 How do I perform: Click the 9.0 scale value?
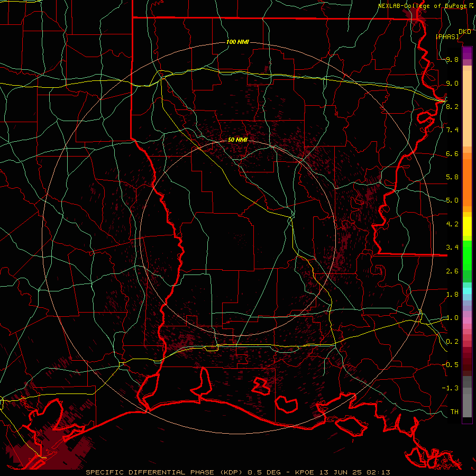(452, 83)
